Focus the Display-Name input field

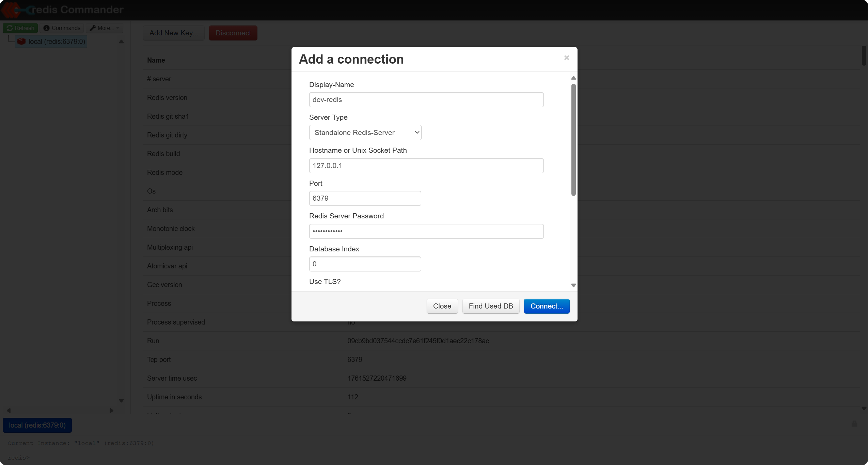pos(426,100)
